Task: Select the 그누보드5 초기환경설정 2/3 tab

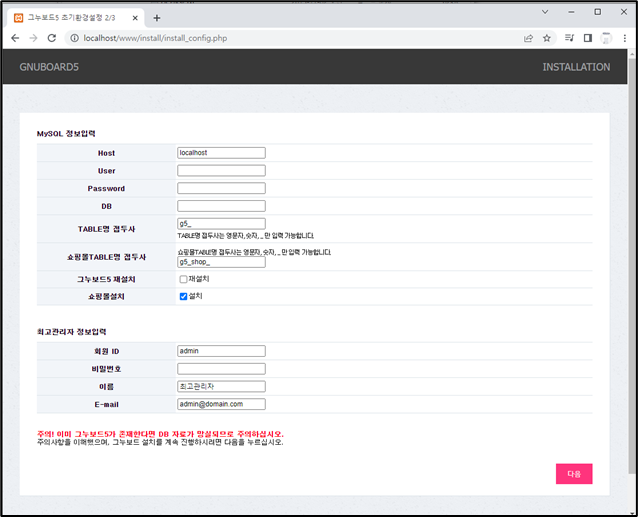Action: click(76, 18)
